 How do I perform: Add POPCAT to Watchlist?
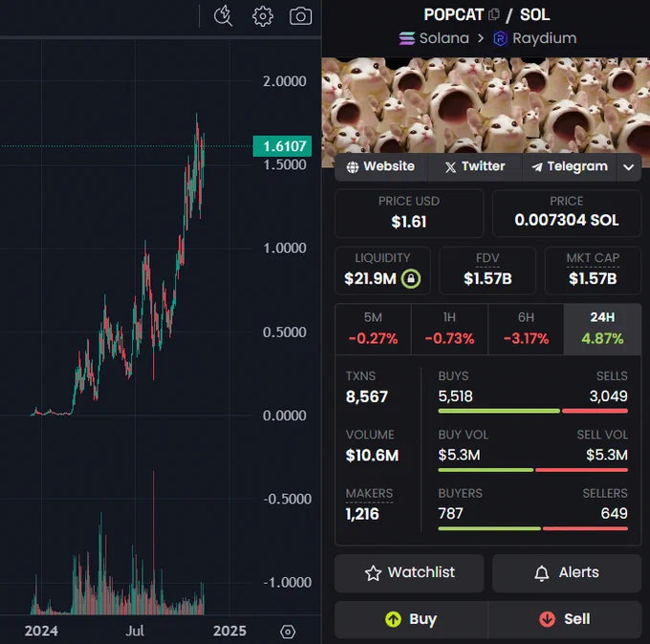coord(409,573)
